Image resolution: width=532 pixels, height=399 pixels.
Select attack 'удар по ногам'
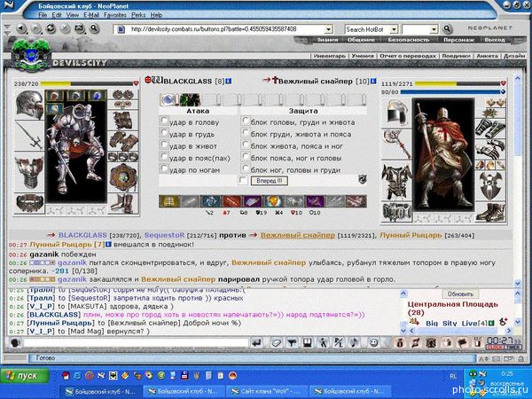coord(164,168)
